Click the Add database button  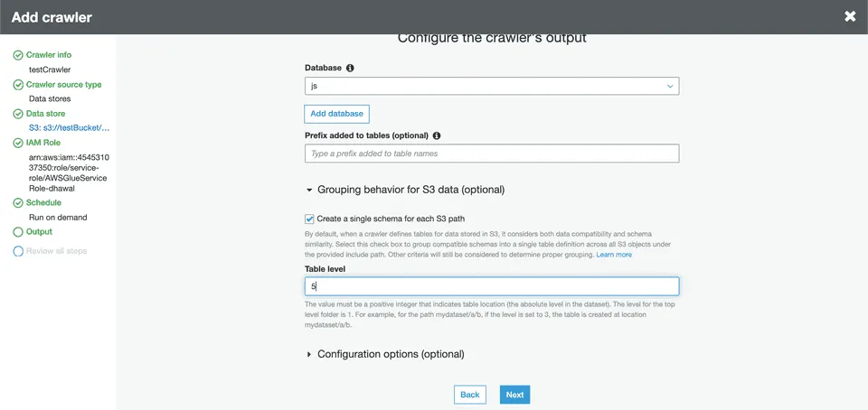click(x=336, y=113)
